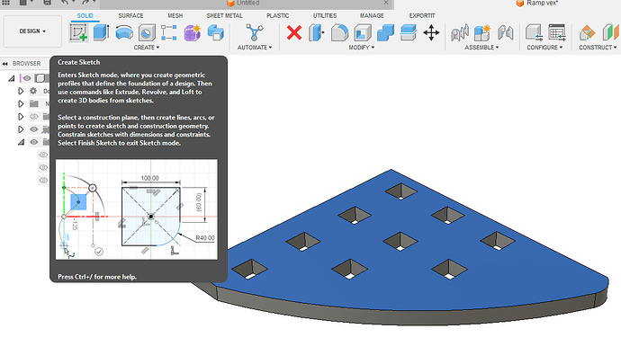
Task: Show the second hidden child item
Action: click(x=43, y=167)
